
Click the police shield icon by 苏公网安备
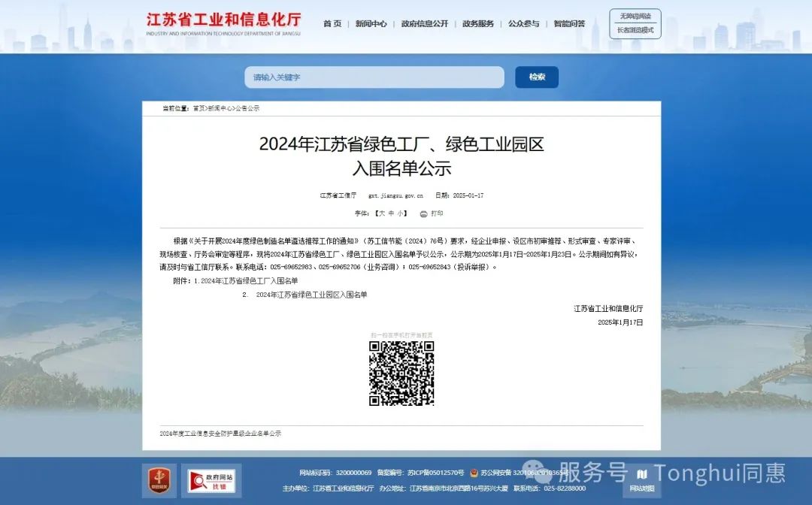(x=474, y=473)
